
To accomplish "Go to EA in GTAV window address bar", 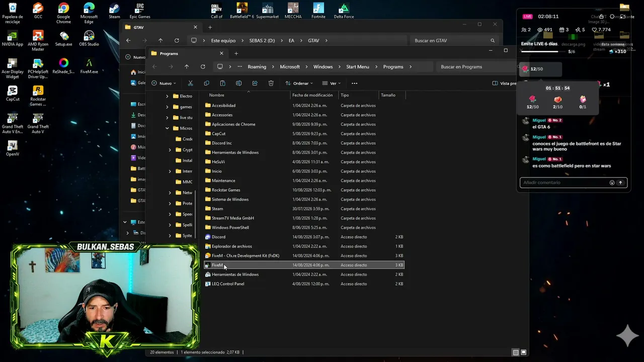I will click(x=291, y=41).
